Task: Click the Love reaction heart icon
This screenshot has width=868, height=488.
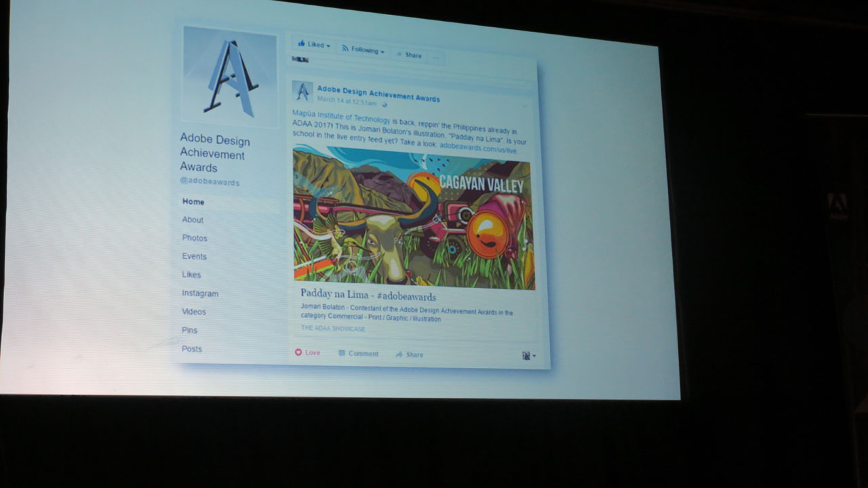Action: coord(298,352)
